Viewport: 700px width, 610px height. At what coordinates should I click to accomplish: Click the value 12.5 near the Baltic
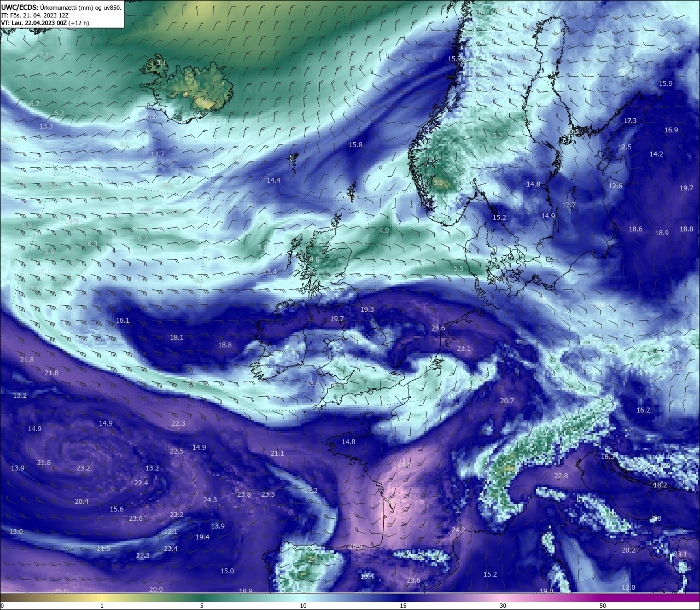pos(625,147)
